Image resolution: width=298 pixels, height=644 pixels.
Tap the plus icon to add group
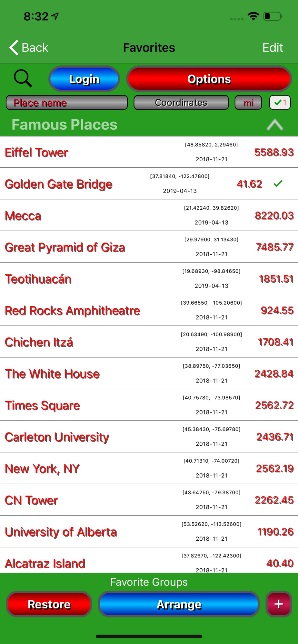coord(279,604)
